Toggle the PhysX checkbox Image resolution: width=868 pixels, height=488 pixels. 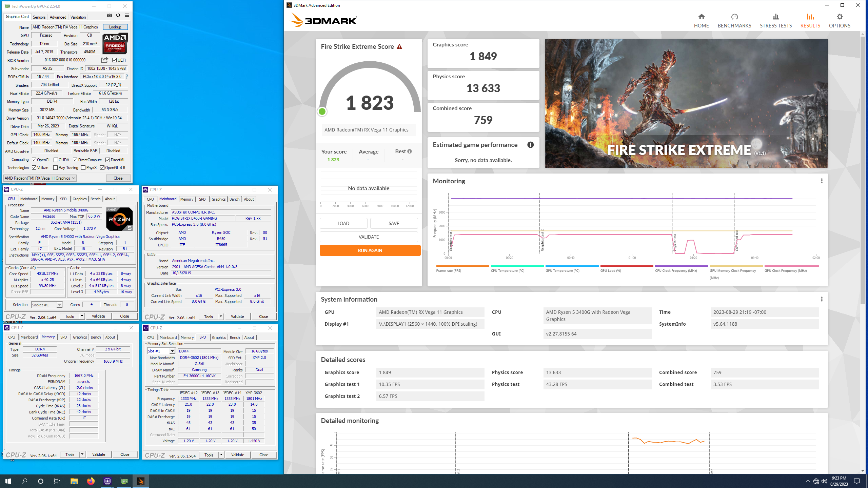[x=83, y=168]
